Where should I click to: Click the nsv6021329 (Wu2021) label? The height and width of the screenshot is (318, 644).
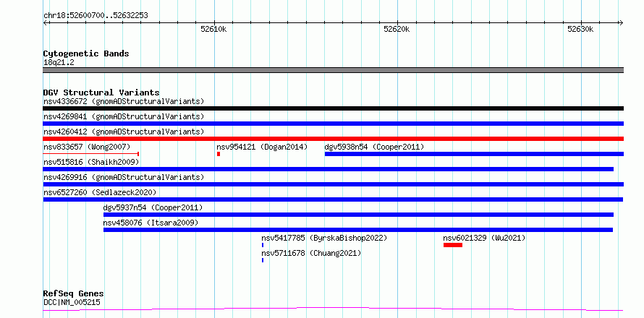(x=484, y=238)
